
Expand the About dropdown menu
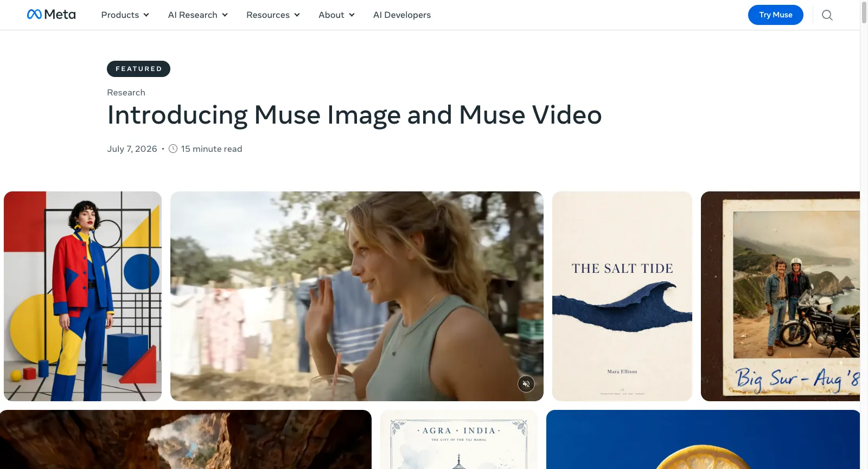pyautogui.click(x=336, y=15)
